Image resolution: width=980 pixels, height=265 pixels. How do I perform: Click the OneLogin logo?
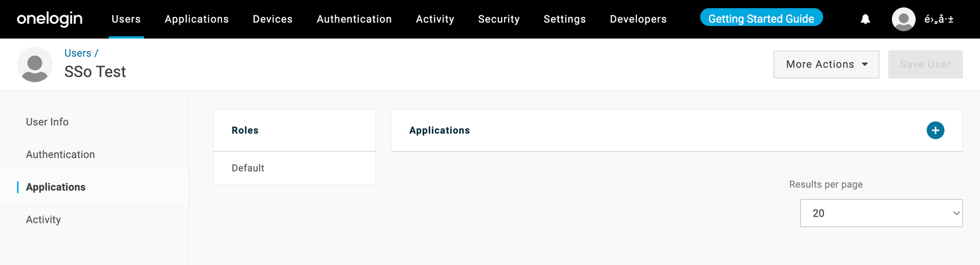pyautogui.click(x=49, y=19)
